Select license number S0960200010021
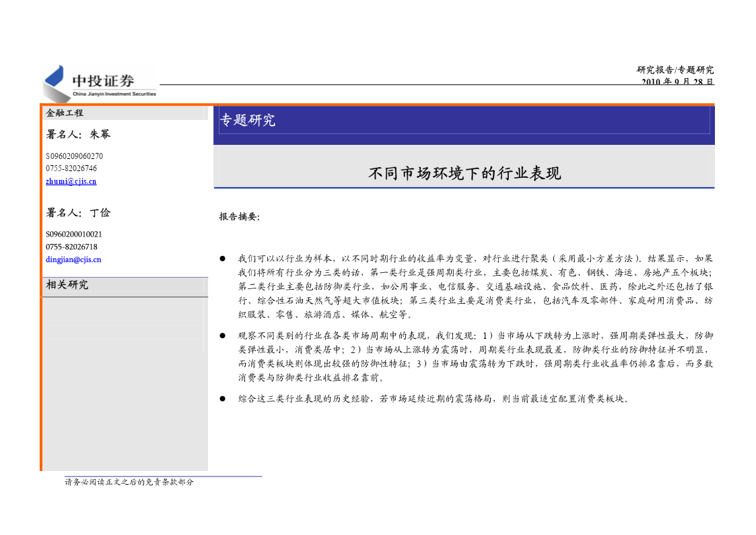The height and width of the screenshot is (535, 756). (x=74, y=234)
